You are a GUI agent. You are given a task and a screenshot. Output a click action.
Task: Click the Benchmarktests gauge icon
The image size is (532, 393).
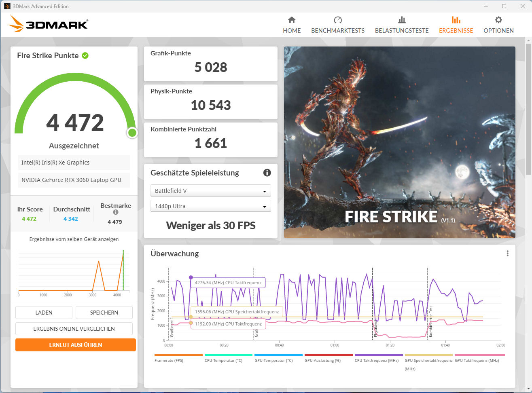[x=338, y=20]
